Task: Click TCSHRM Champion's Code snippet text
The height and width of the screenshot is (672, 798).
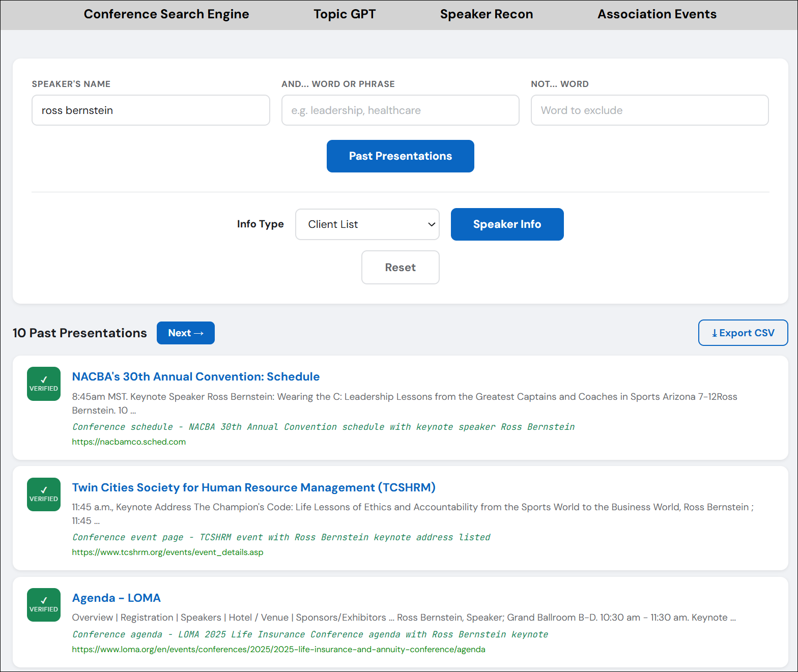Action: click(413, 514)
